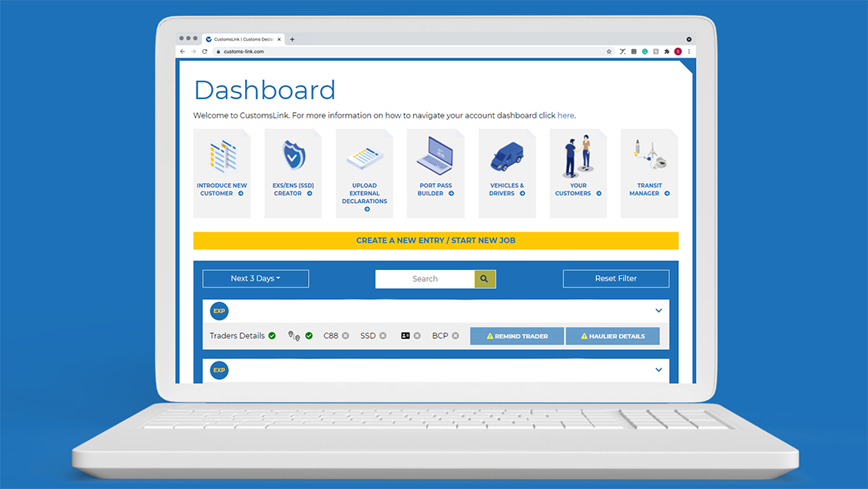This screenshot has width=868, height=489.
Task: Click the Transit Manager label
Action: 647,189
